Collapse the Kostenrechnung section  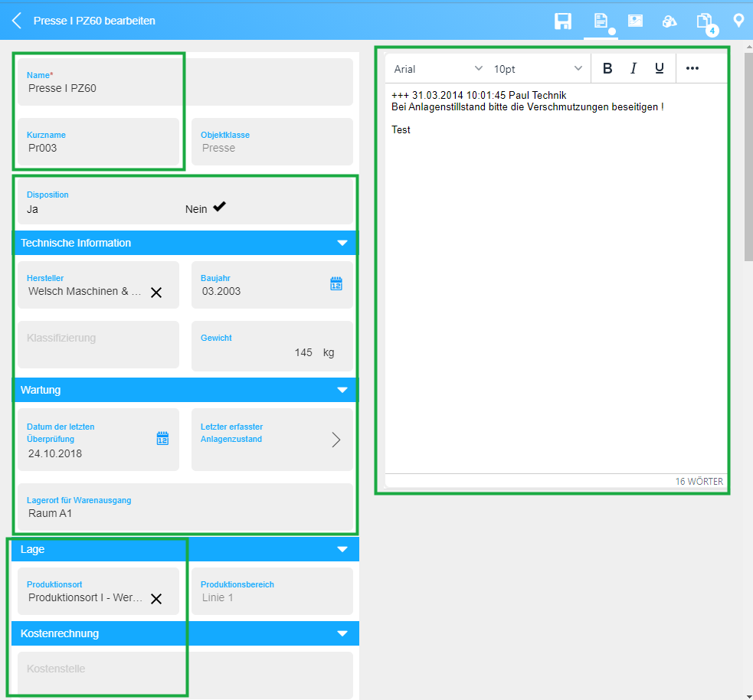342,633
